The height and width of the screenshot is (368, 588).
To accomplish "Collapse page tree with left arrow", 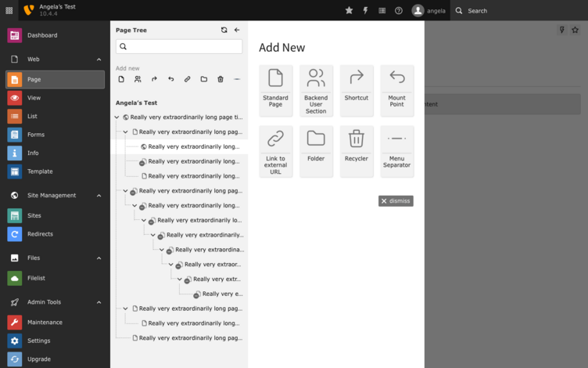I will 237,30.
